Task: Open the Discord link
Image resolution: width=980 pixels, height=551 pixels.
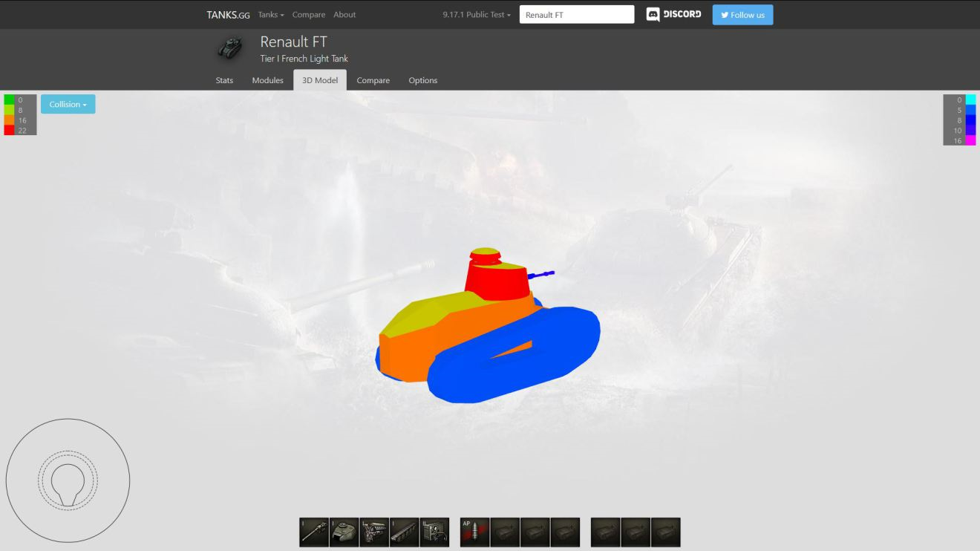Action: (673, 15)
